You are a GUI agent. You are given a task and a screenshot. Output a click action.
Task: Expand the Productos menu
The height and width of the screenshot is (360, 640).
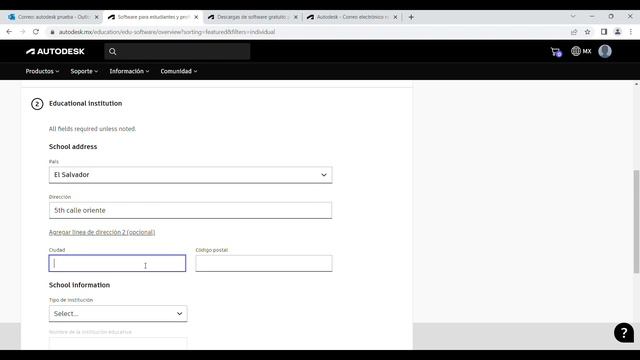click(x=42, y=71)
